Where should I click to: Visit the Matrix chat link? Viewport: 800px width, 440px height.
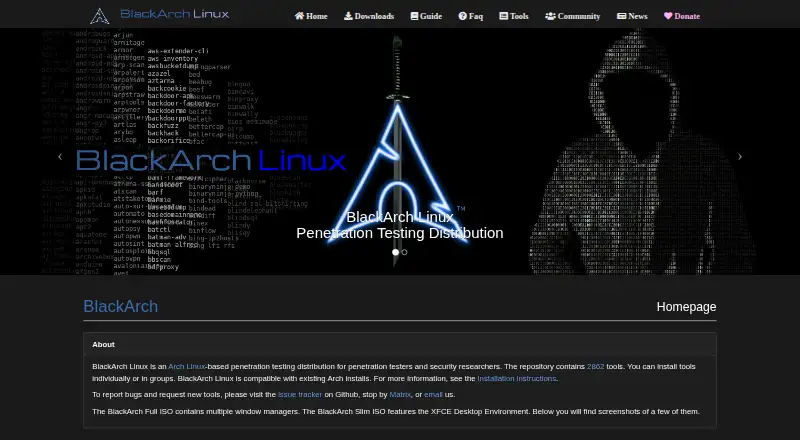pos(400,395)
